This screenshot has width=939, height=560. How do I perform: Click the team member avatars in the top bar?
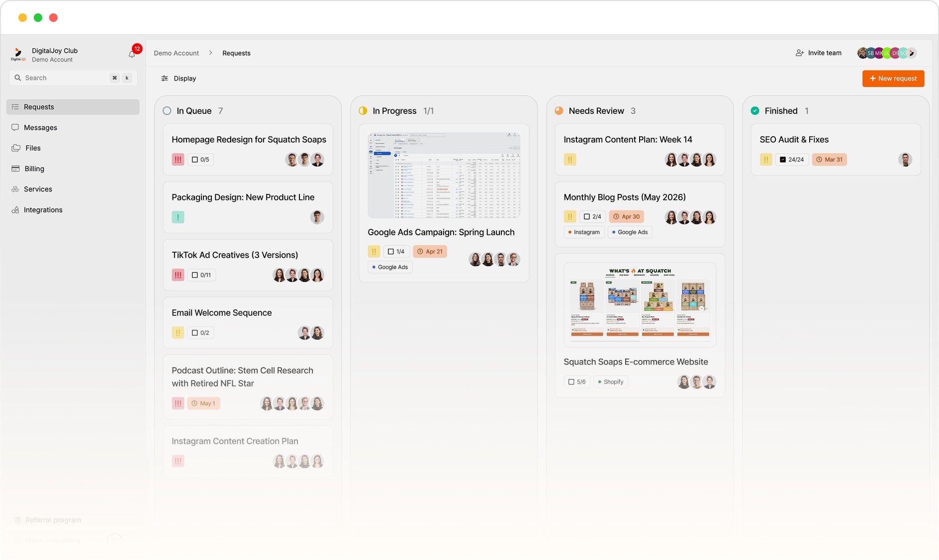[887, 53]
